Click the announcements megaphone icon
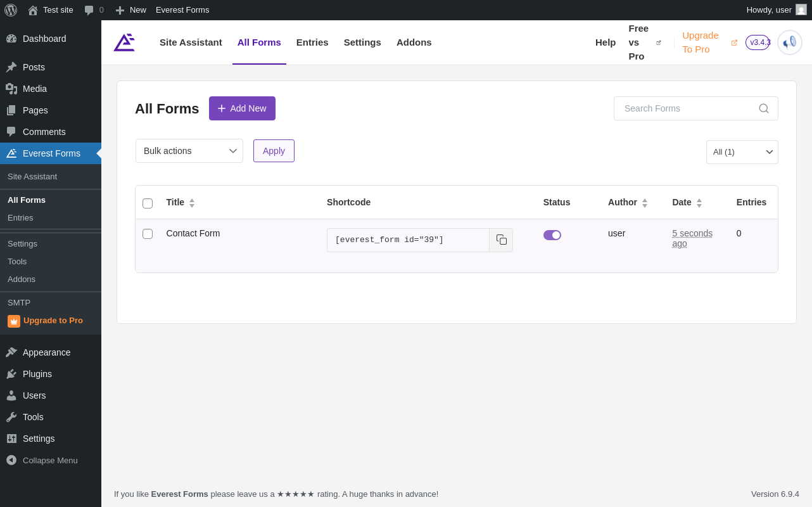Image resolution: width=812 pixels, height=507 pixels. click(x=789, y=42)
